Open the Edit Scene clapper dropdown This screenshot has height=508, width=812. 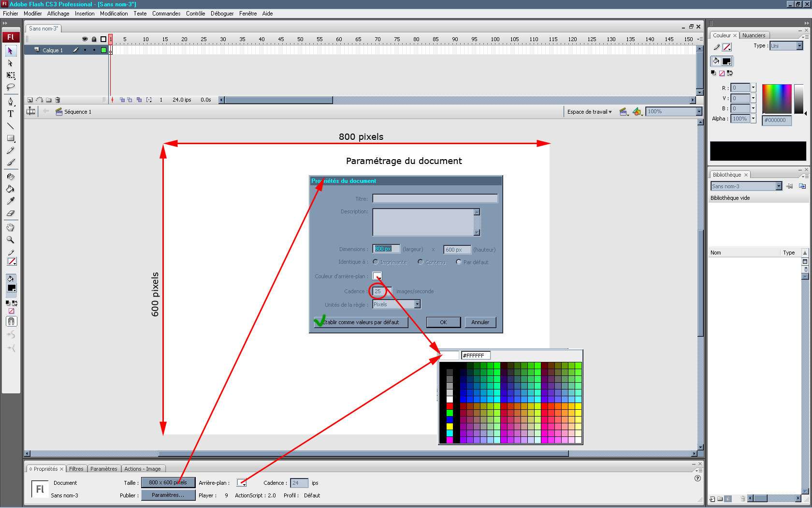(x=623, y=112)
